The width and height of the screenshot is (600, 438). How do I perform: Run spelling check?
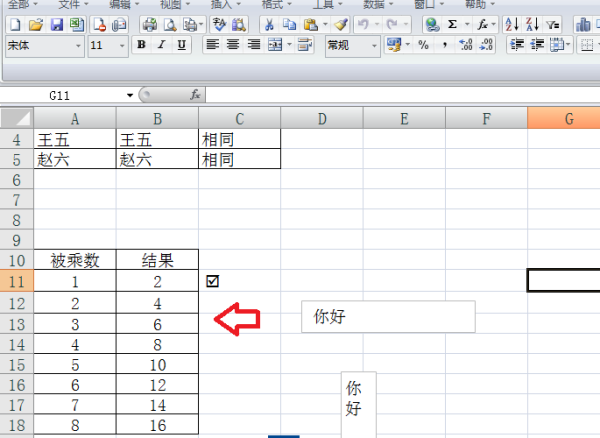pyautogui.click(x=219, y=25)
